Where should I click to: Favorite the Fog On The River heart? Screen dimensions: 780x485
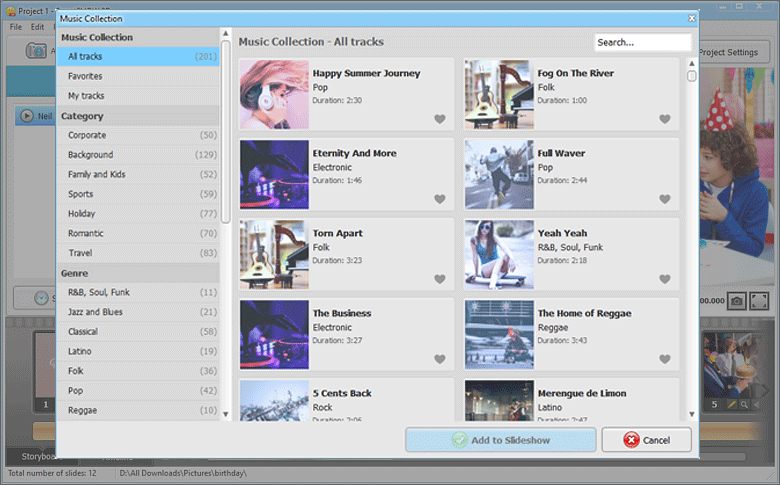(665, 119)
